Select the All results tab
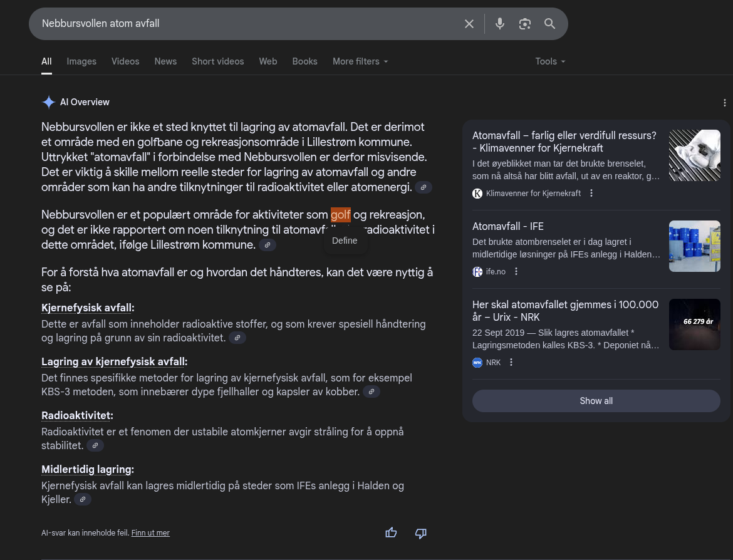733x560 pixels. pyautogui.click(x=46, y=61)
